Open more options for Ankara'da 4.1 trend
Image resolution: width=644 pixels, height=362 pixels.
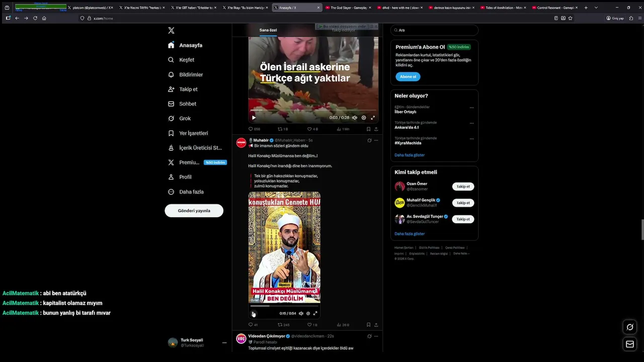[471, 123]
